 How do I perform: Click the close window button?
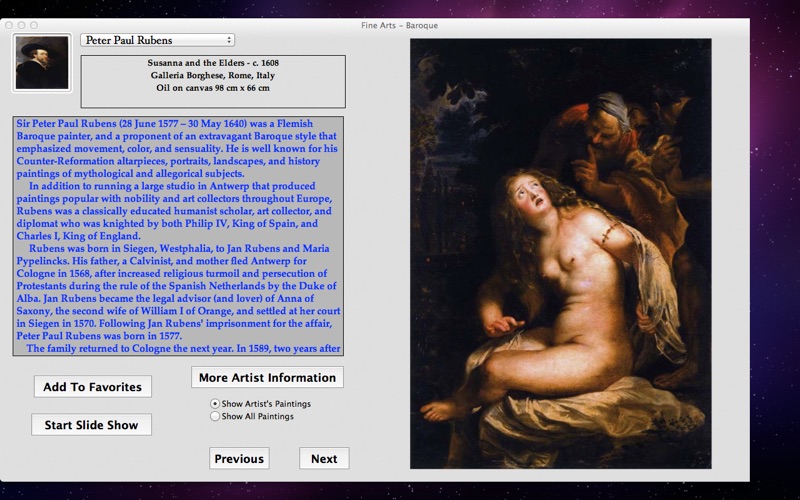coord(9,25)
